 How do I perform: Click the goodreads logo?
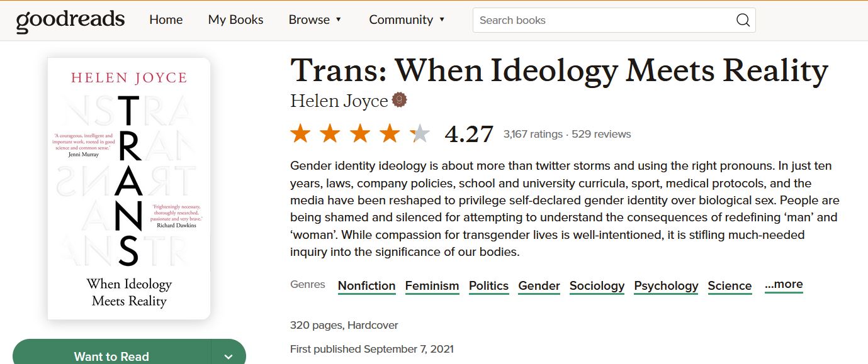coord(70,20)
